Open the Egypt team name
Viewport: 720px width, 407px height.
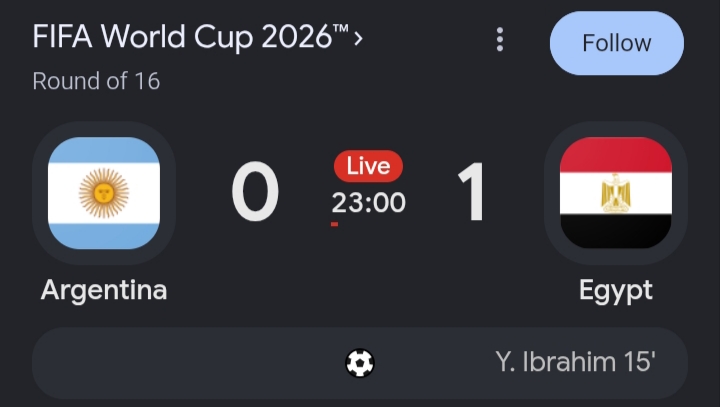click(616, 291)
